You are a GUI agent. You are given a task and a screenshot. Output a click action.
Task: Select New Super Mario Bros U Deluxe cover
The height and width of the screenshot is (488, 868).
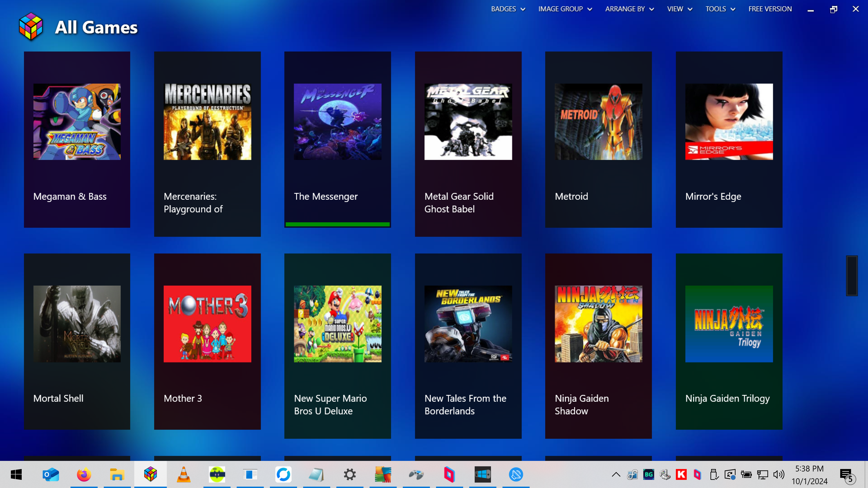338,324
